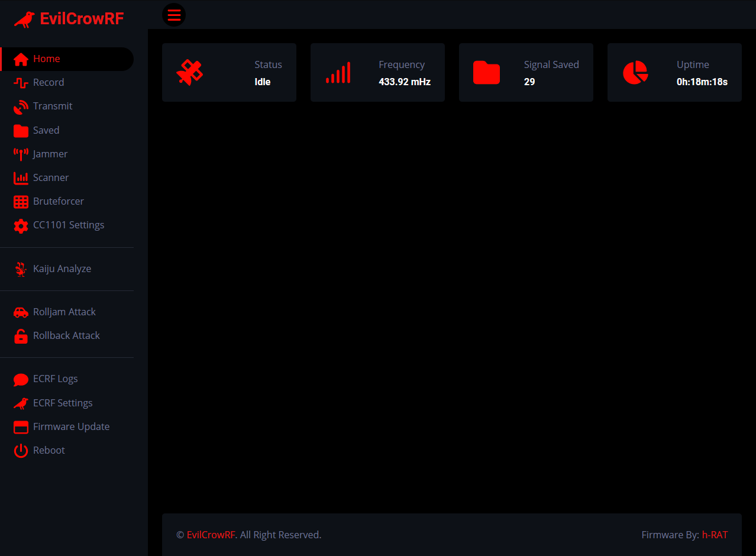Click the puzzle icon on the Status card
The image size is (756, 556).
[x=189, y=72]
